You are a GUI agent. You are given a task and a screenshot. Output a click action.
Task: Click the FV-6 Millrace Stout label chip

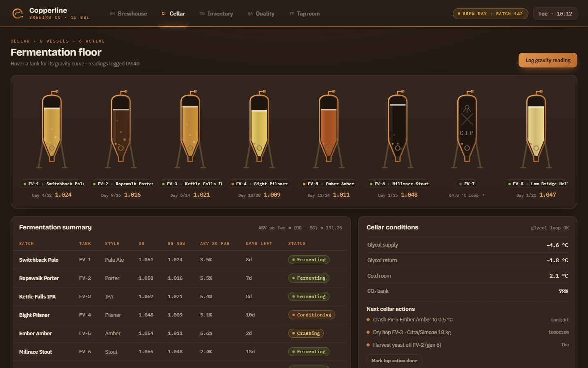pyautogui.click(x=398, y=184)
